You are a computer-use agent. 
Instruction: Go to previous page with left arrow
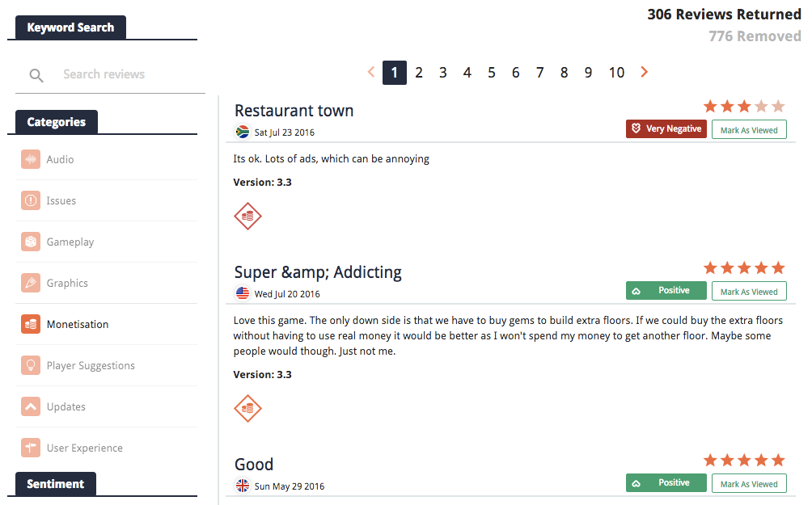tap(371, 72)
